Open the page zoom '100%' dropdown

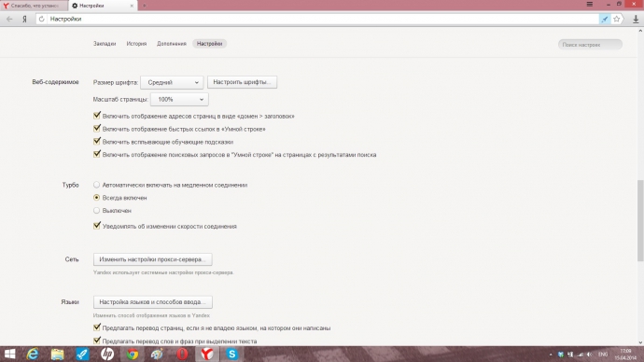pyautogui.click(x=179, y=99)
